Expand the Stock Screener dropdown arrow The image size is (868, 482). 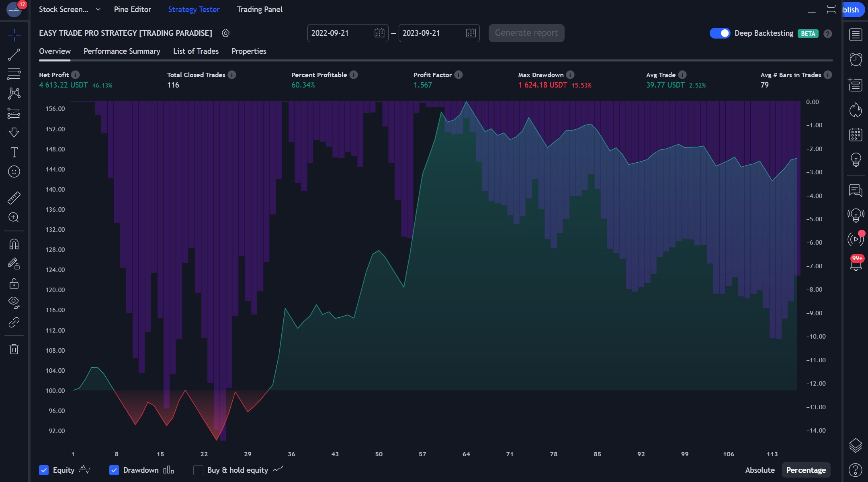pyautogui.click(x=98, y=9)
